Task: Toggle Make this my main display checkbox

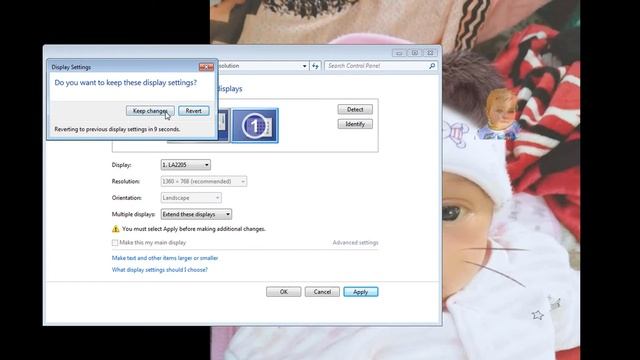Action: [115, 243]
